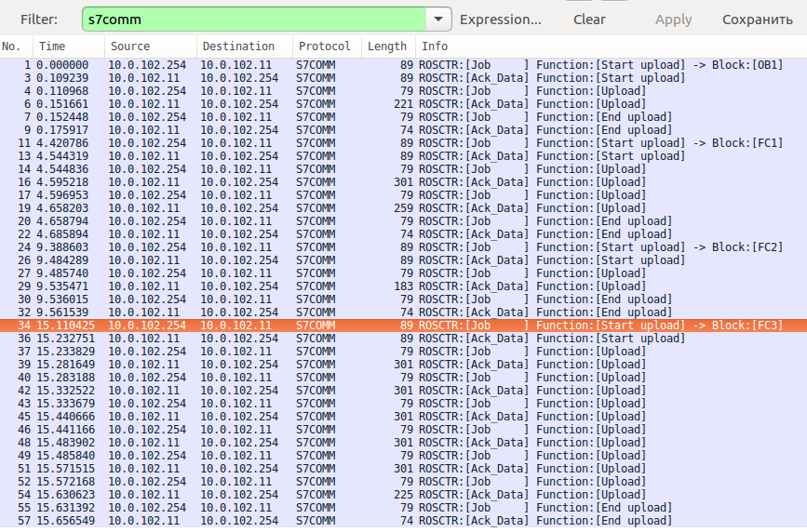Sort by Protocol column header

(x=327, y=47)
